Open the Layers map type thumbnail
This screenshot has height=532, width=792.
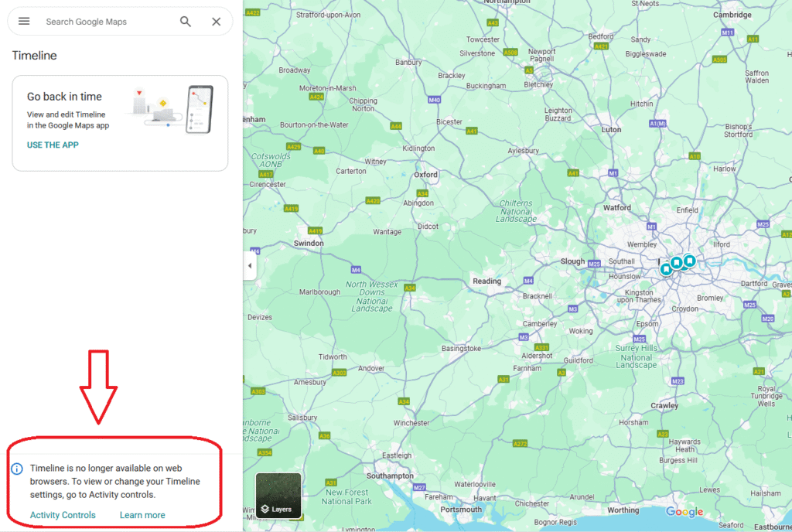point(278,496)
